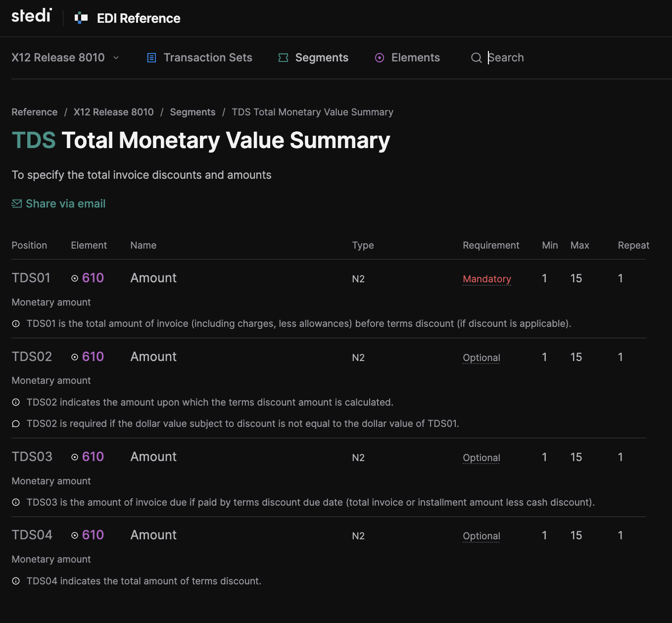Click the X12 Release 8010 breadcrumb
Viewport: 672px width, 623px height.
[113, 112]
